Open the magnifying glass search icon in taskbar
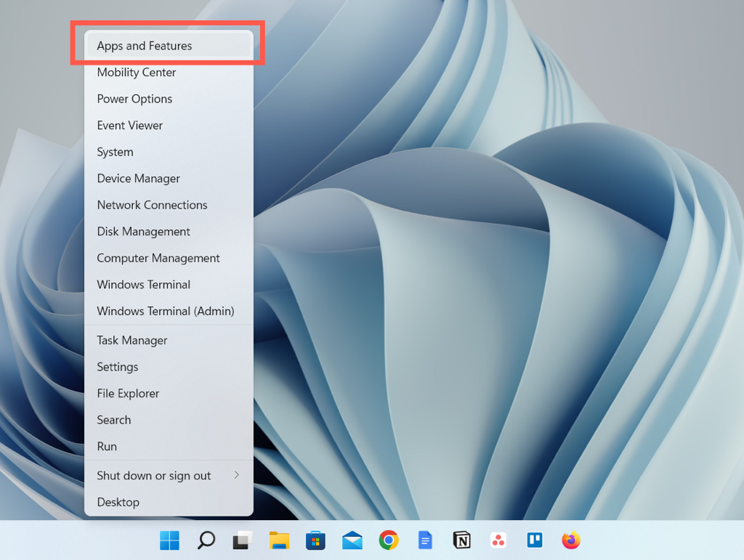744x560 pixels. pos(206,540)
